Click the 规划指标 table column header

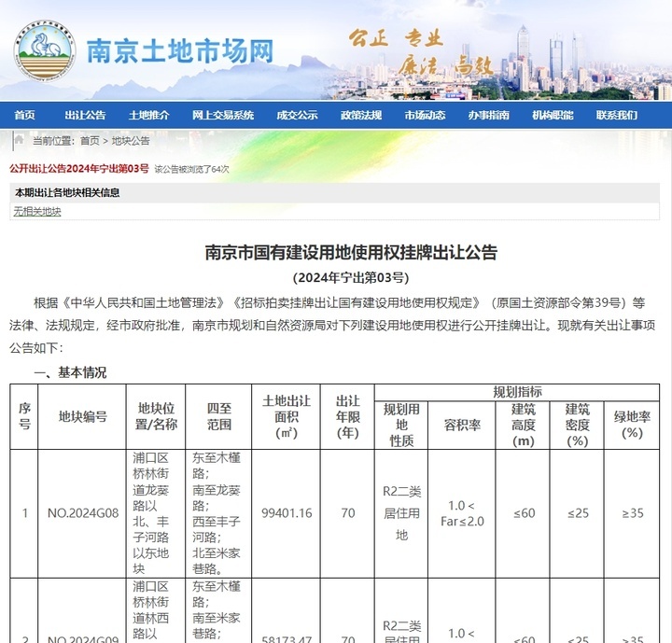pos(517,392)
